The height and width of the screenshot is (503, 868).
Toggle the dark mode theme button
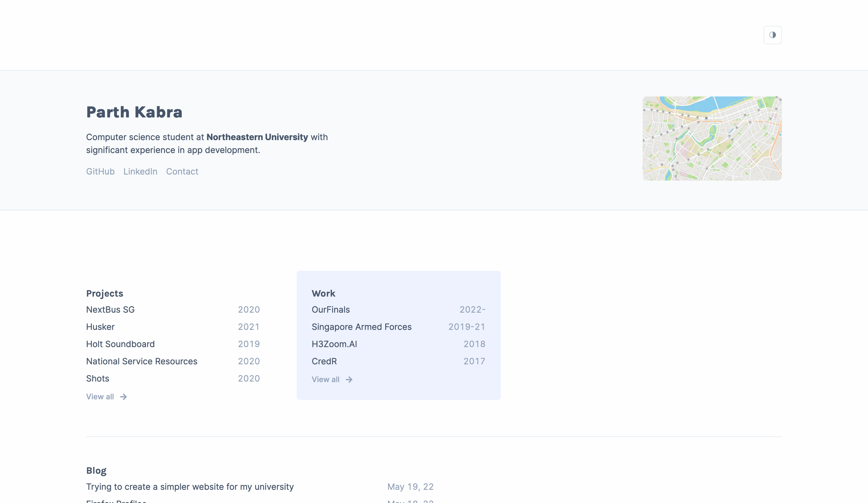[x=772, y=35]
